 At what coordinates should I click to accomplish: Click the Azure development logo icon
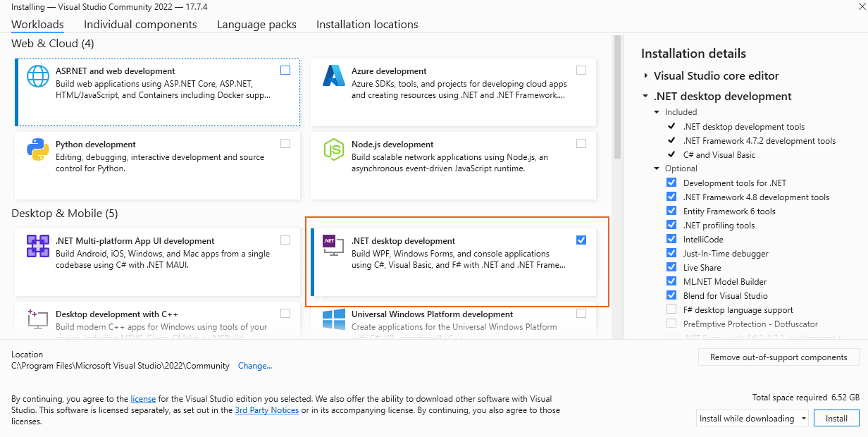tap(333, 75)
